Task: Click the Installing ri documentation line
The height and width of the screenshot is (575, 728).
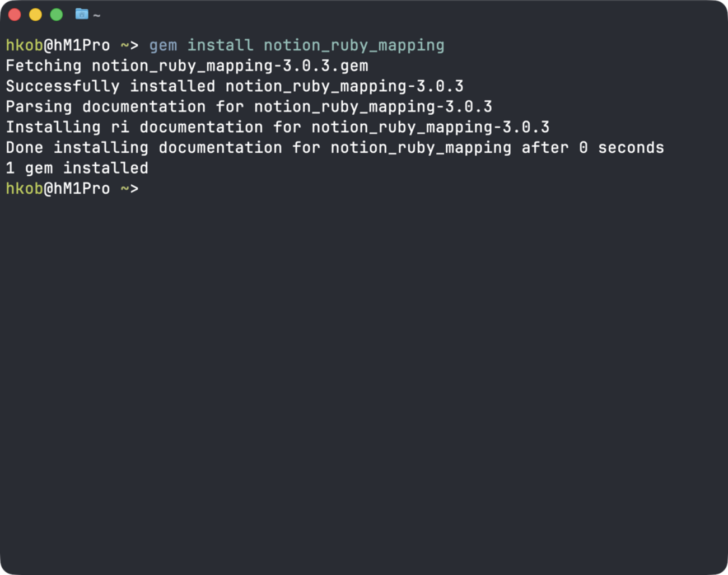Action: (277, 127)
